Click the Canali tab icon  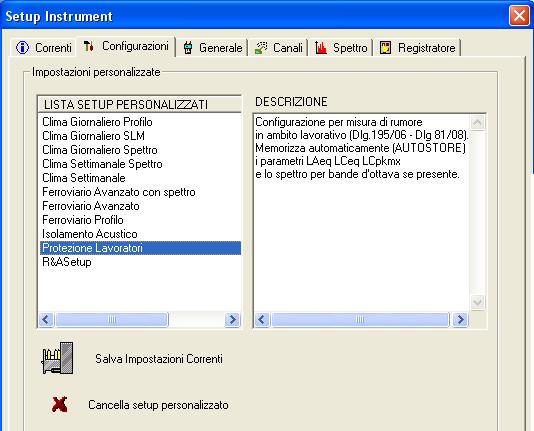pyautogui.click(x=261, y=48)
